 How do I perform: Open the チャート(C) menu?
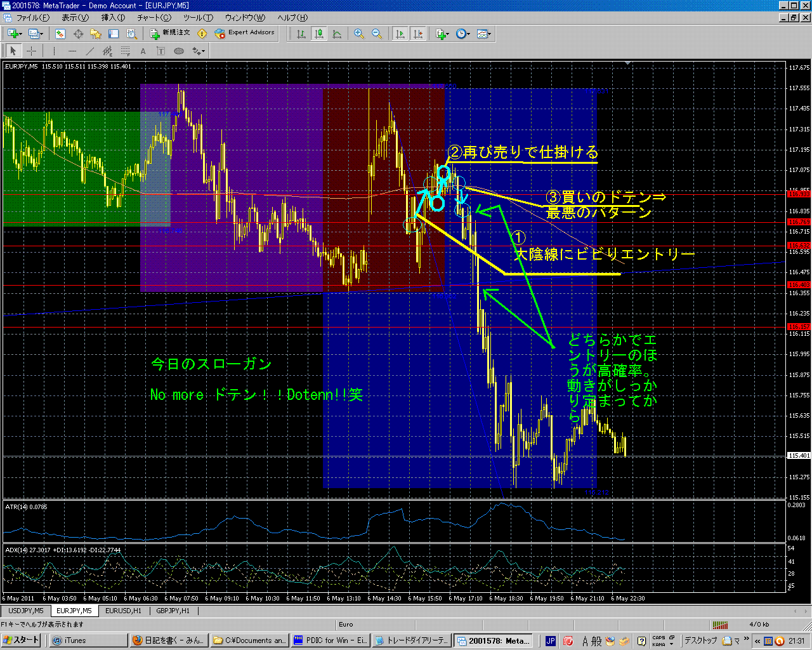click(x=154, y=18)
